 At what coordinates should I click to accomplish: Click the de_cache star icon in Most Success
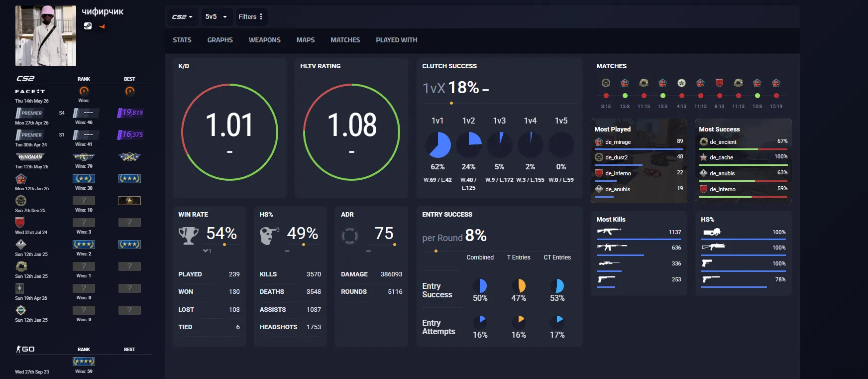(704, 157)
